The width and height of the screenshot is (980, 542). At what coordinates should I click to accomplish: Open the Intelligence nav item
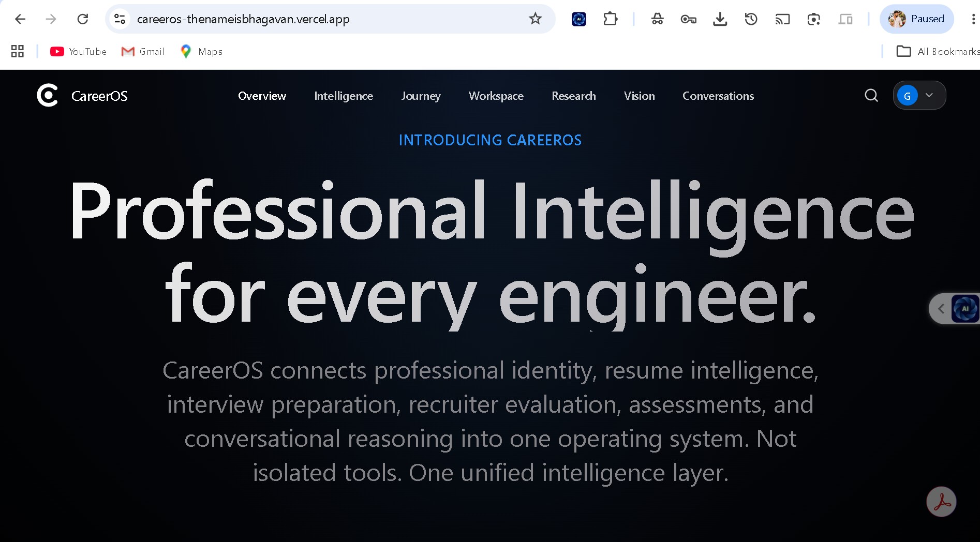coord(344,96)
